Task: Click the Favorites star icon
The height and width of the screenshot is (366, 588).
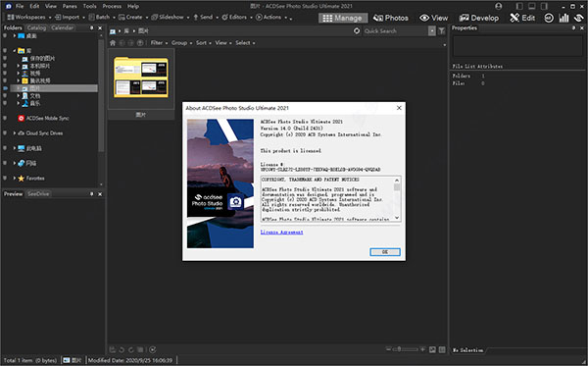Action: click(21, 179)
